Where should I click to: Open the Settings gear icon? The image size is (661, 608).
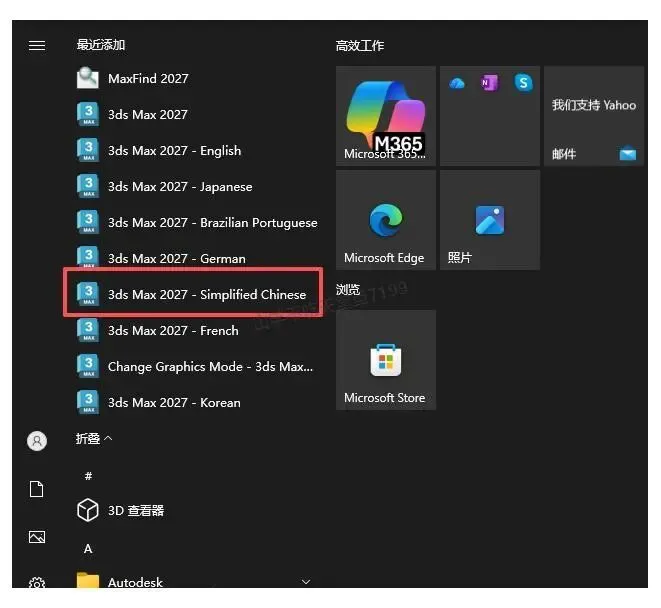[x=37, y=583]
